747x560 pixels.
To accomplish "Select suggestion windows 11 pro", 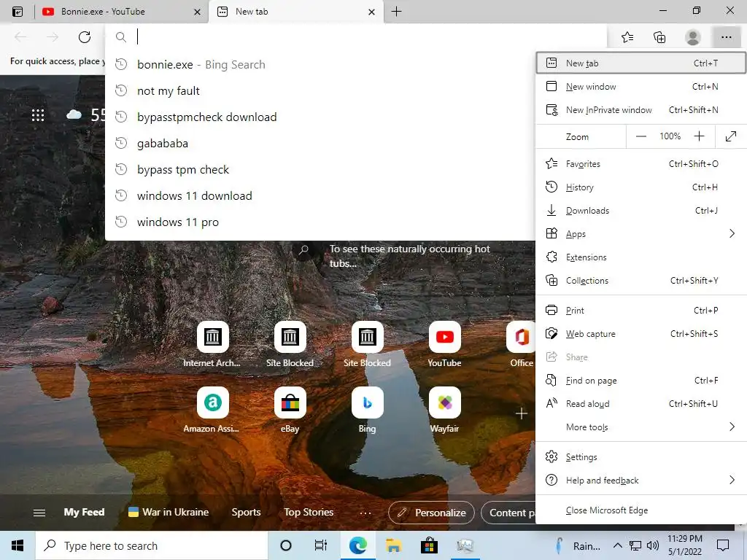I will 320,222.
